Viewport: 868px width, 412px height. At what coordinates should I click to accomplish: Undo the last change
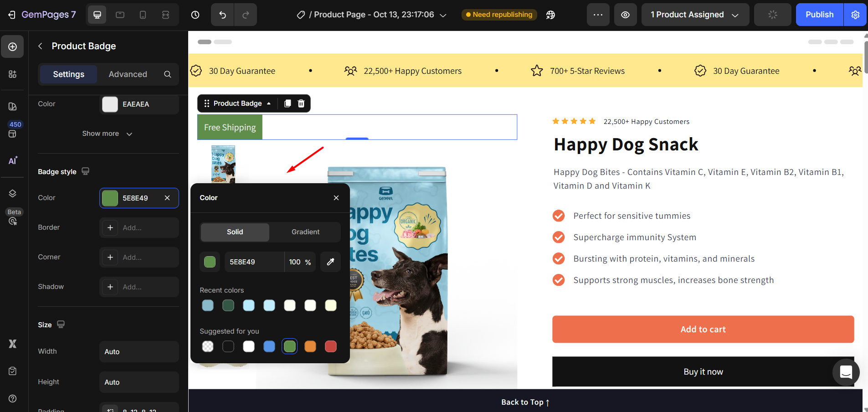pos(222,15)
